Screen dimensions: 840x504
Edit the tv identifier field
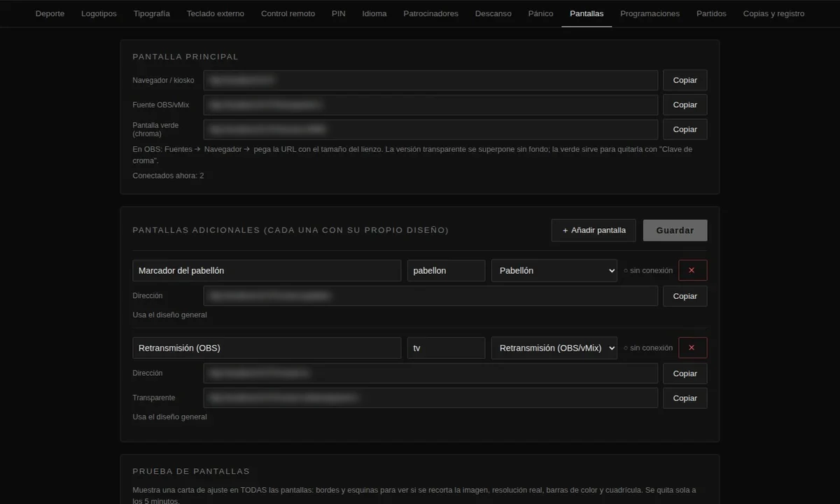446,348
